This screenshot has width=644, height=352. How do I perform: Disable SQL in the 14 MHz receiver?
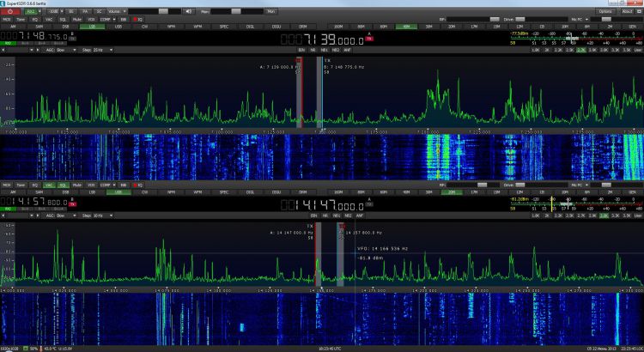click(x=63, y=185)
